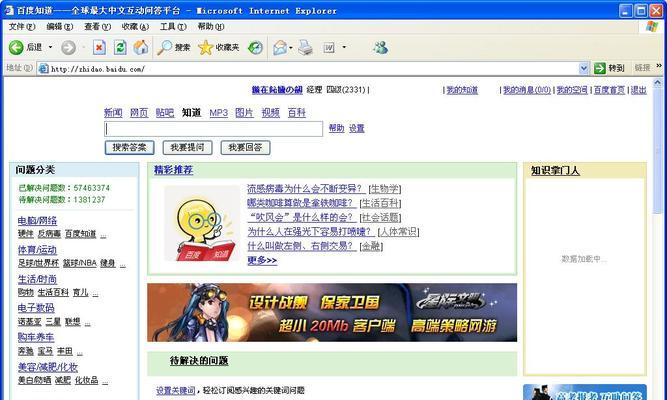Open 我的消息(0/0) link
Screen dimensions: 667x400
pyautogui.click(x=527, y=90)
